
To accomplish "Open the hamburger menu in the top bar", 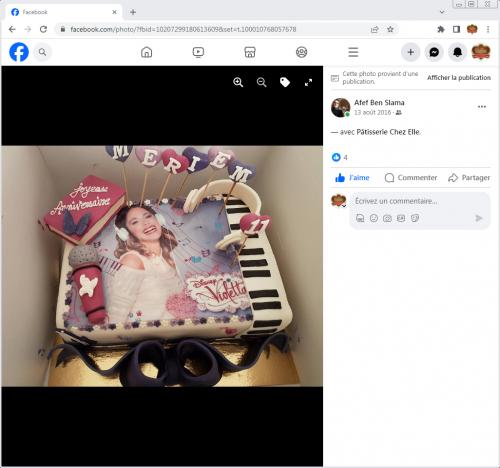I will point(353,52).
